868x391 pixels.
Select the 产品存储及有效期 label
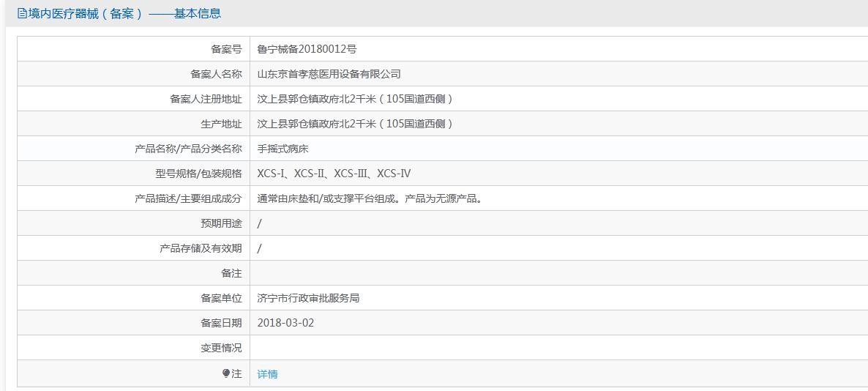point(201,249)
